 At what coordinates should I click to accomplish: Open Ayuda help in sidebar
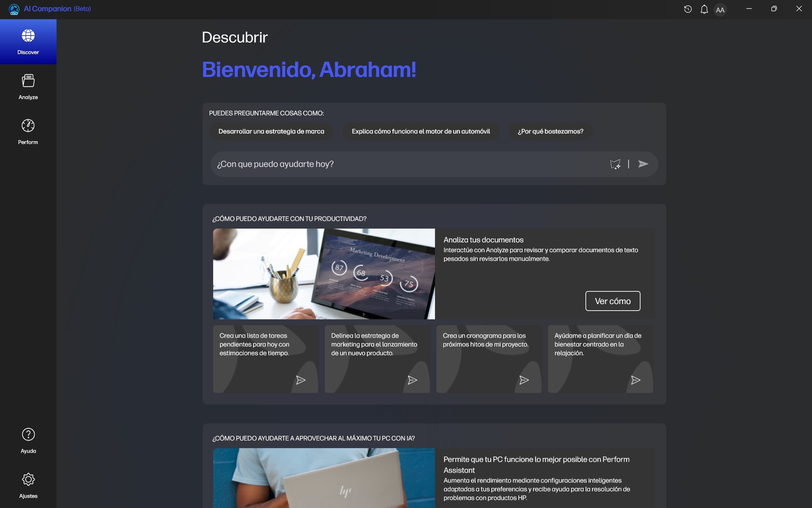(x=28, y=441)
